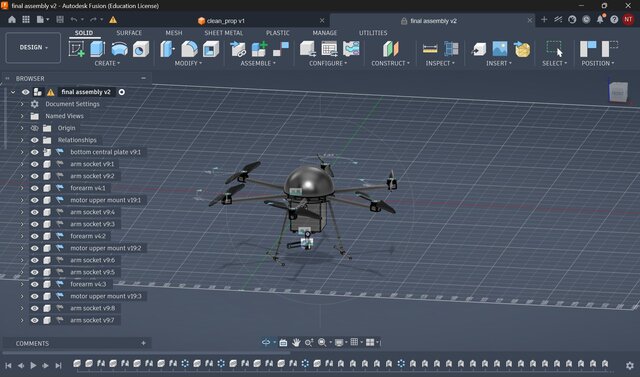The image size is (640, 377).
Task: Expand motor upper mount v19:2 node
Action: click(22, 248)
